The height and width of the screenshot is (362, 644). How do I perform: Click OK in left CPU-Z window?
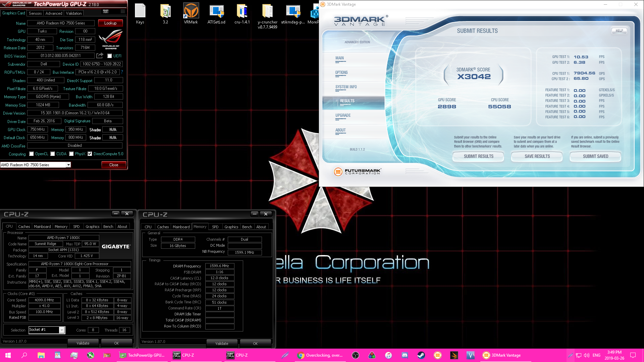pos(116,343)
